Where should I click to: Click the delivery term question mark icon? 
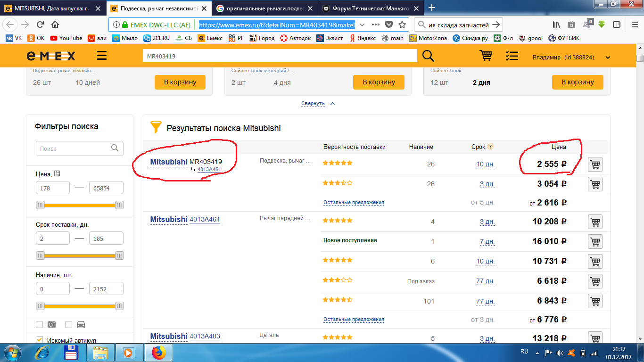[490, 147]
